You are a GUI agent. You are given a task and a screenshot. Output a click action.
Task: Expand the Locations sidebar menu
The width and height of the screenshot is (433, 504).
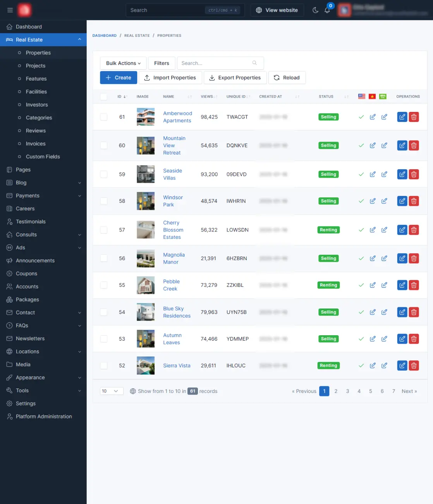point(43,351)
